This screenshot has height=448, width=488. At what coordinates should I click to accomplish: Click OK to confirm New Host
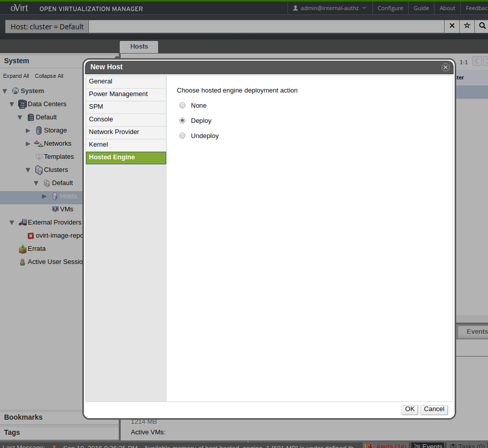410,410
